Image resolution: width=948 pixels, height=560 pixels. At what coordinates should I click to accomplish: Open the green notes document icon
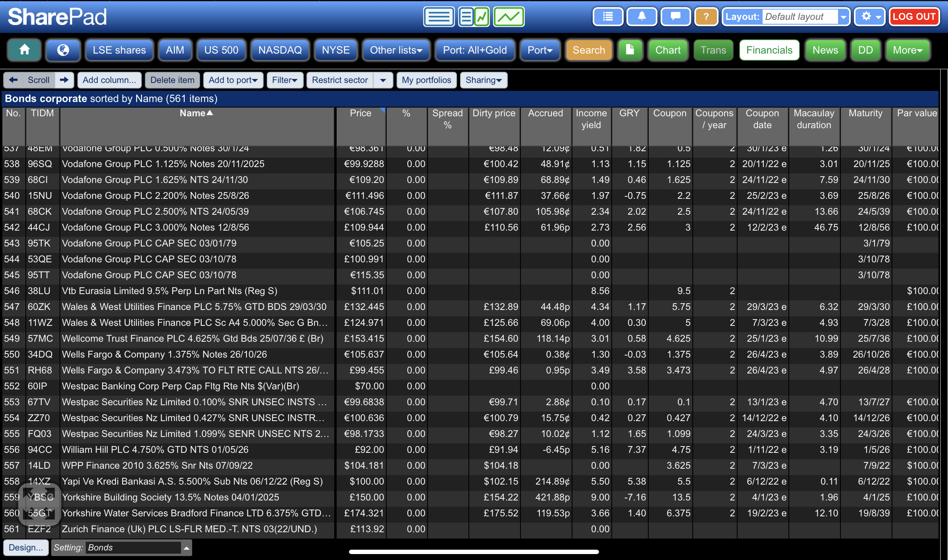[630, 50]
